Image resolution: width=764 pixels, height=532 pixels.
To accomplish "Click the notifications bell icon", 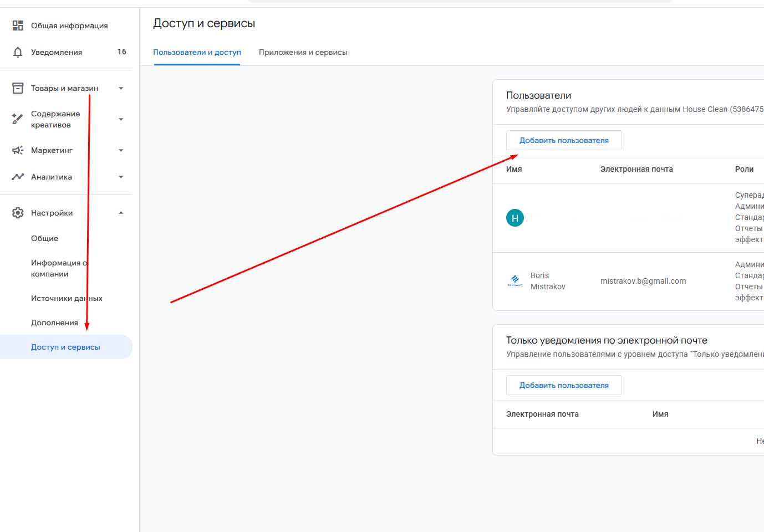I will (18, 52).
